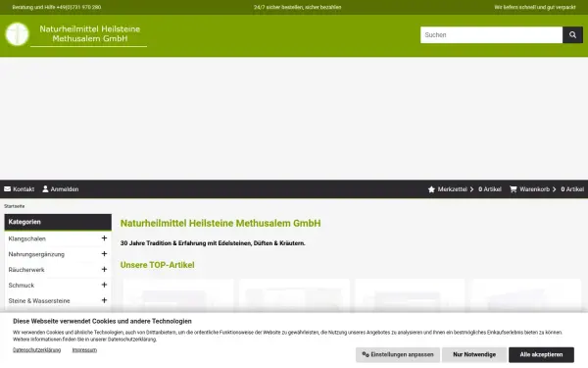Click the '24/7 sicher bestellen' top bar text

pyautogui.click(x=297, y=7)
